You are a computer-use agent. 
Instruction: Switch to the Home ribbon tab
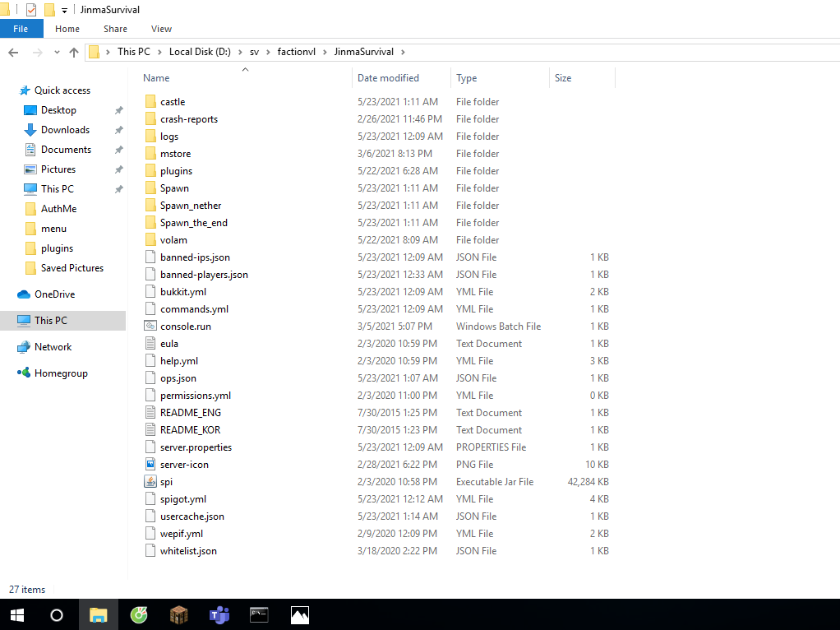[x=67, y=29]
